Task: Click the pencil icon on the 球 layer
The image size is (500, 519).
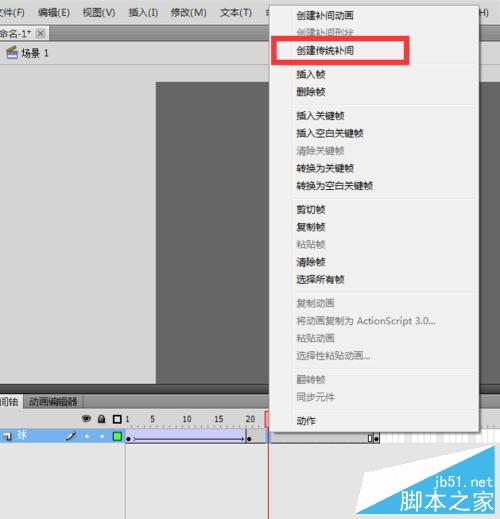Action: click(71, 435)
